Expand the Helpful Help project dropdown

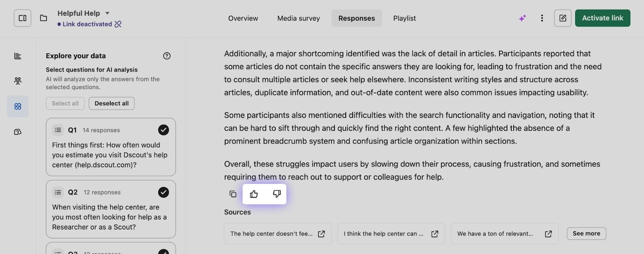point(107,13)
